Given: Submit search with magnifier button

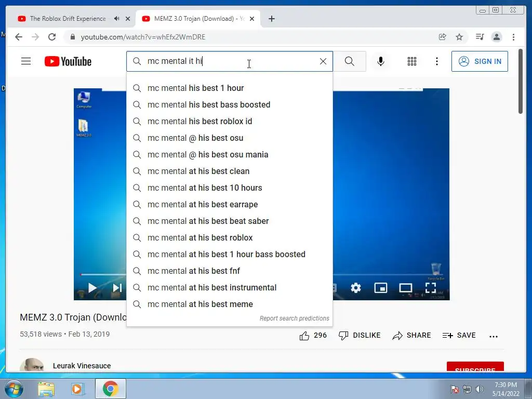Looking at the screenshot, I should point(350,61).
